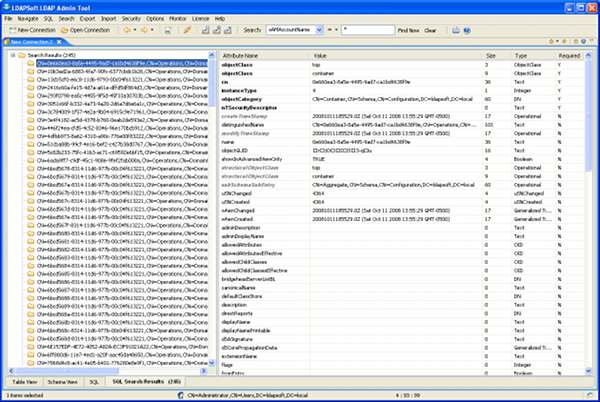This screenshot has width=600, height=402.
Task: Click the New Connection toolbar icon
Action: click(13, 30)
